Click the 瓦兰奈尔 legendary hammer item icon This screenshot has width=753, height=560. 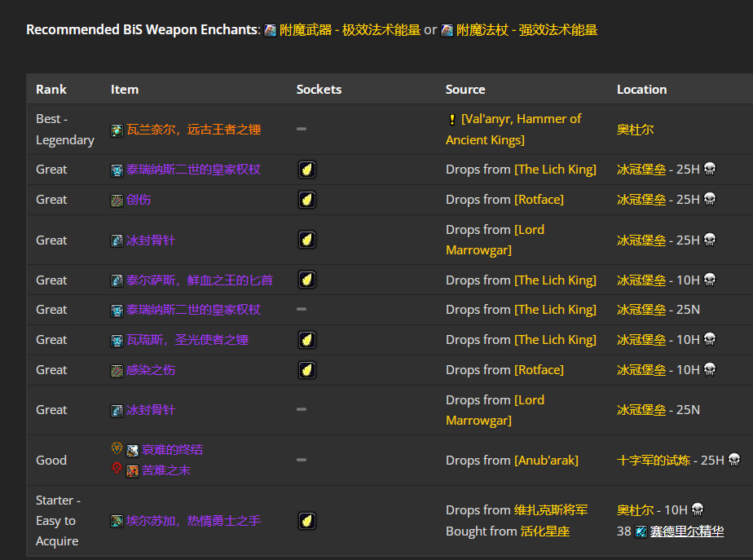point(117,129)
